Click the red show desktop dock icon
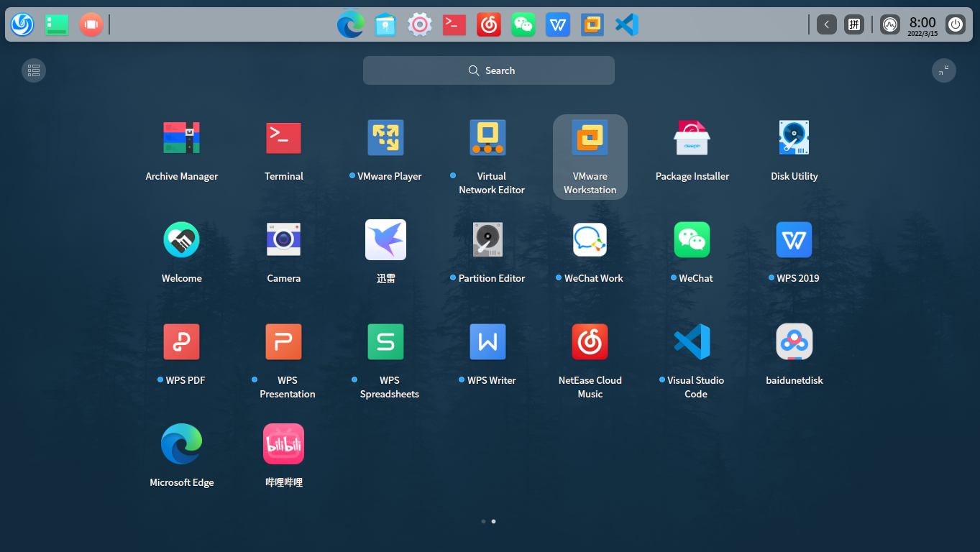The image size is (980, 552). 91,24
